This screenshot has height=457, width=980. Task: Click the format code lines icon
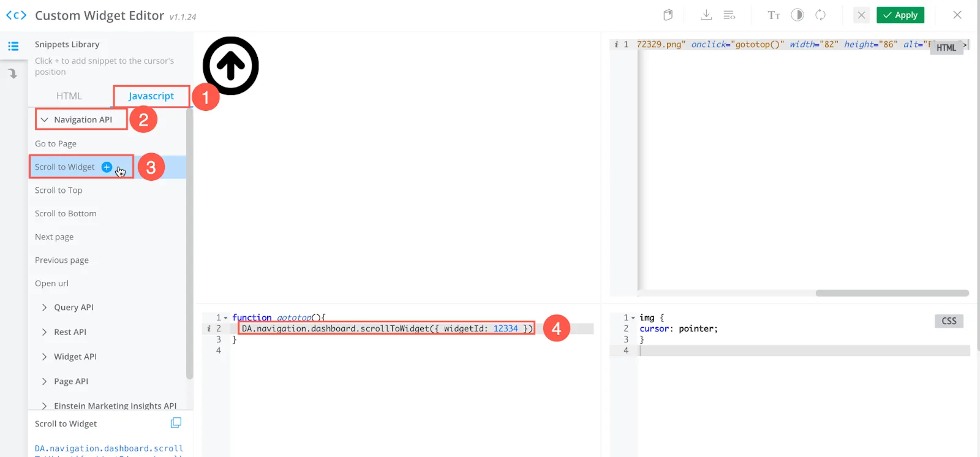(729, 15)
